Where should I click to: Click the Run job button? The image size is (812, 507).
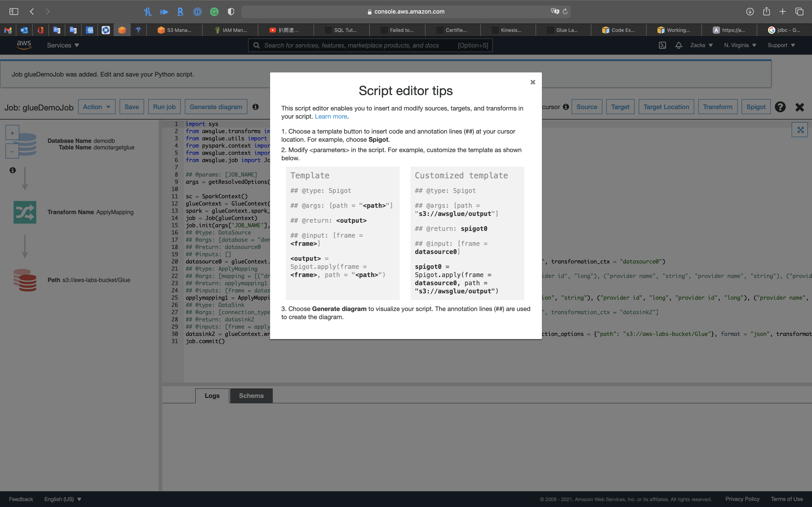(164, 107)
